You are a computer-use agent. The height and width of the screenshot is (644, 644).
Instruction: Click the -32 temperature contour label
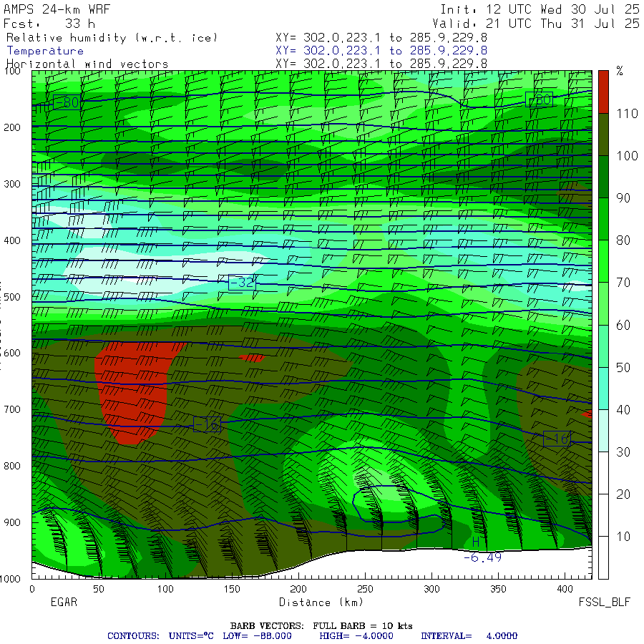click(242, 283)
